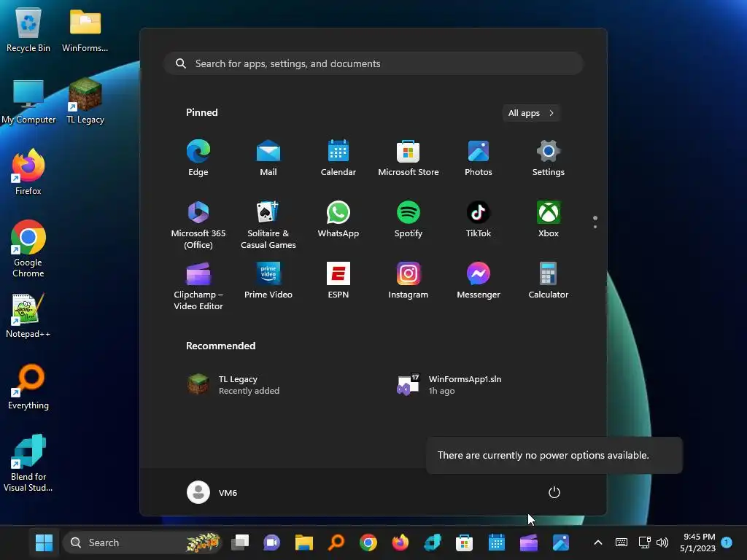Open Prime Video
Image resolution: width=747 pixels, height=560 pixels.
pyautogui.click(x=268, y=281)
